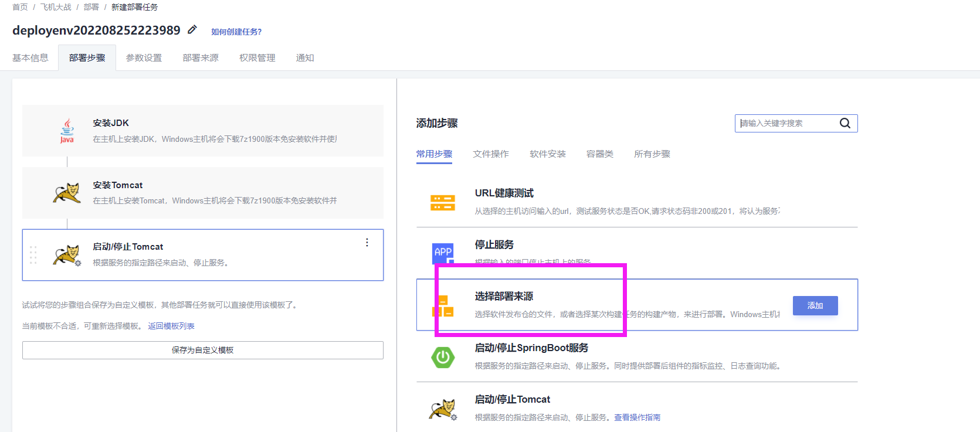Open the 参数设置 tab
The height and width of the screenshot is (432, 980).
click(x=144, y=58)
